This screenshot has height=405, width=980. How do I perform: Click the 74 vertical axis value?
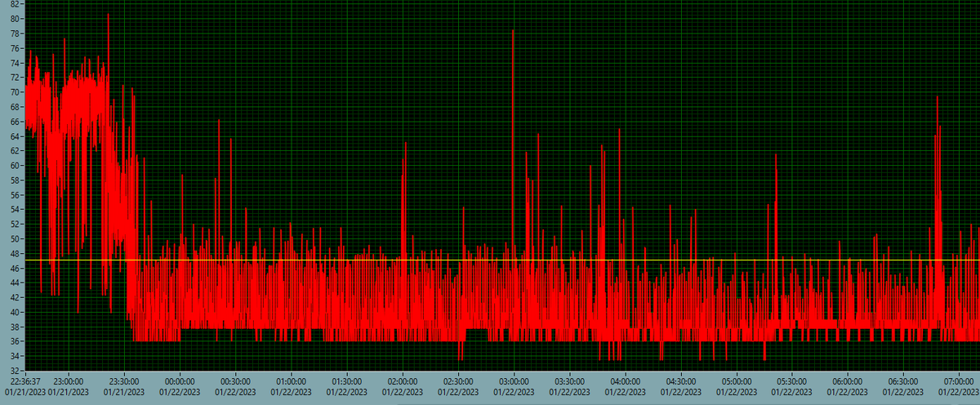[x=16, y=62]
